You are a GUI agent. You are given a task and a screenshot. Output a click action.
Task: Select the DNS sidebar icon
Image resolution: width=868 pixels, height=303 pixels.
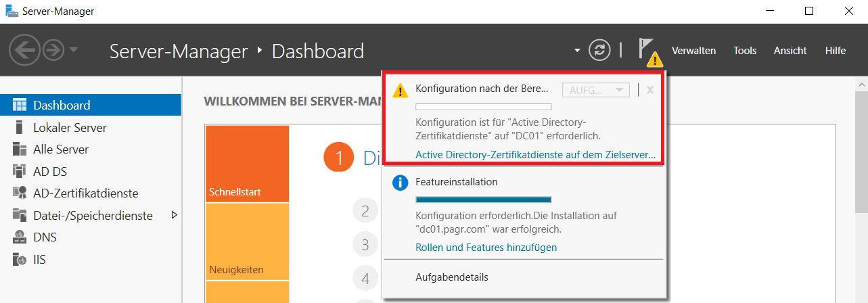[x=20, y=237]
